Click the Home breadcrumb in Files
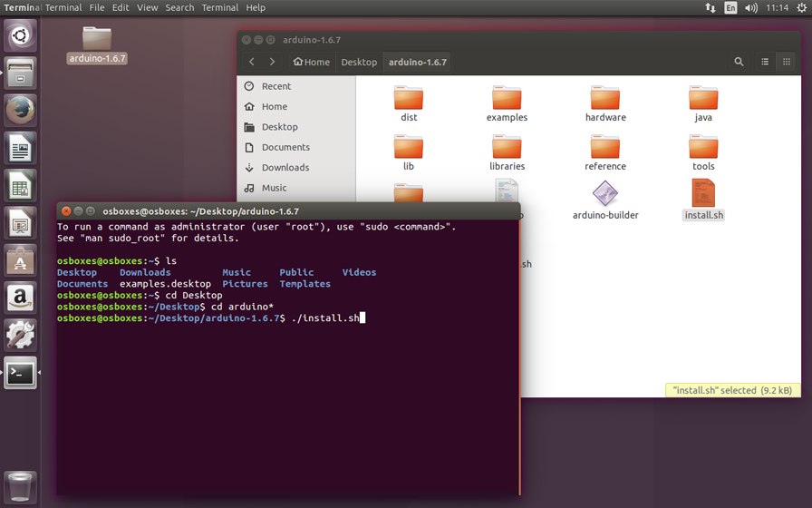812x508 pixels. click(x=311, y=62)
